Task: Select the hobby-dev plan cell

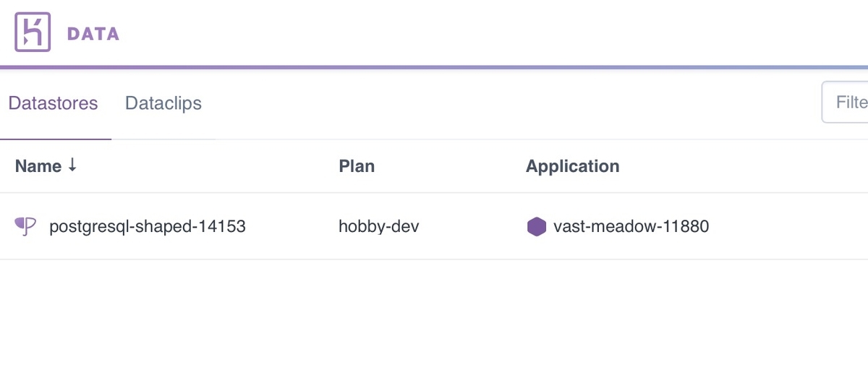Action: coord(379,227)
